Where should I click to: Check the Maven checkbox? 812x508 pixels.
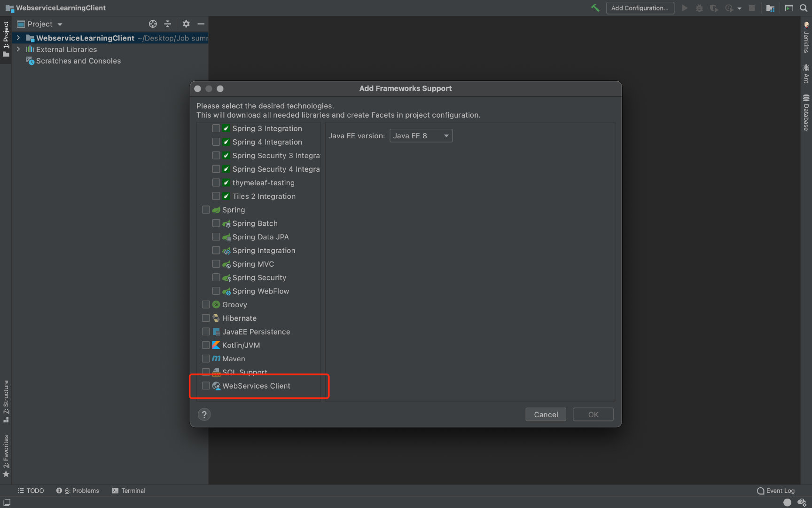206,359
